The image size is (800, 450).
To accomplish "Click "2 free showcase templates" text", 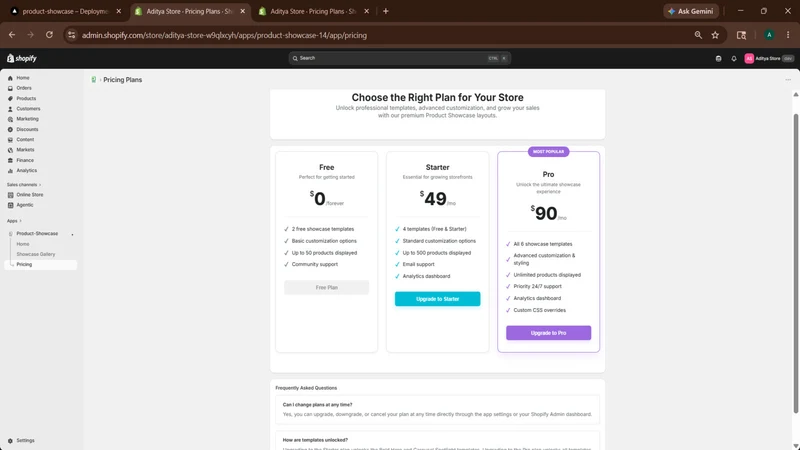I will pyautogui.click(x=323, y=229).
